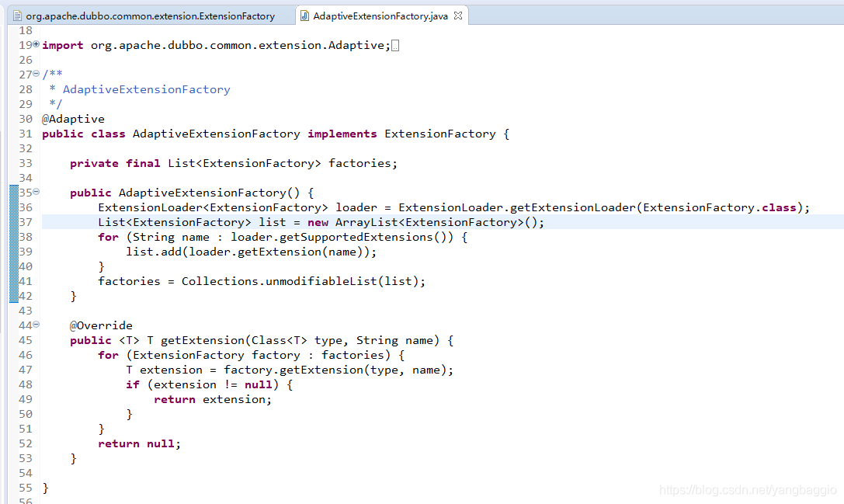Click 'Collections.unmodifiableList(list)' on line 41

300,282
